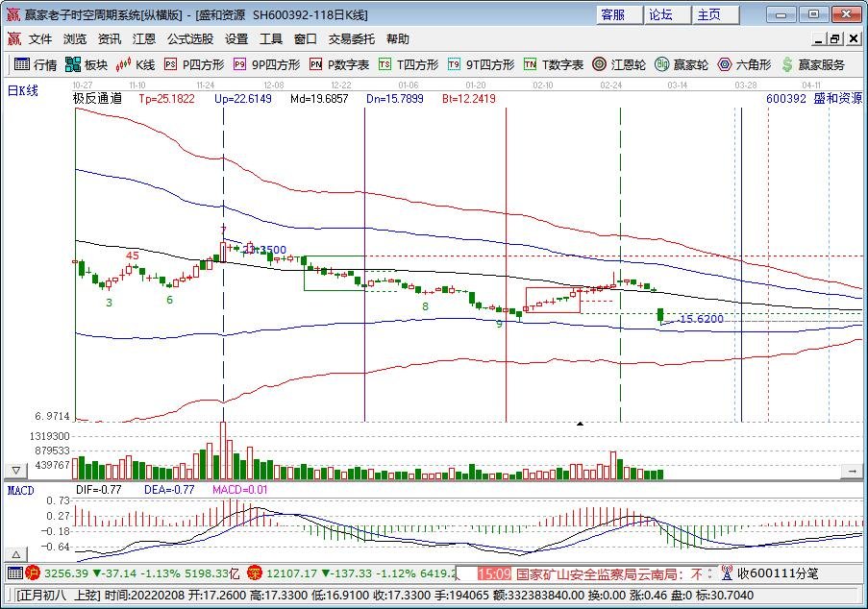This screenshot has height=609, width=868.
Task: Open the 帮助 menu
Action: pos(397,38)
